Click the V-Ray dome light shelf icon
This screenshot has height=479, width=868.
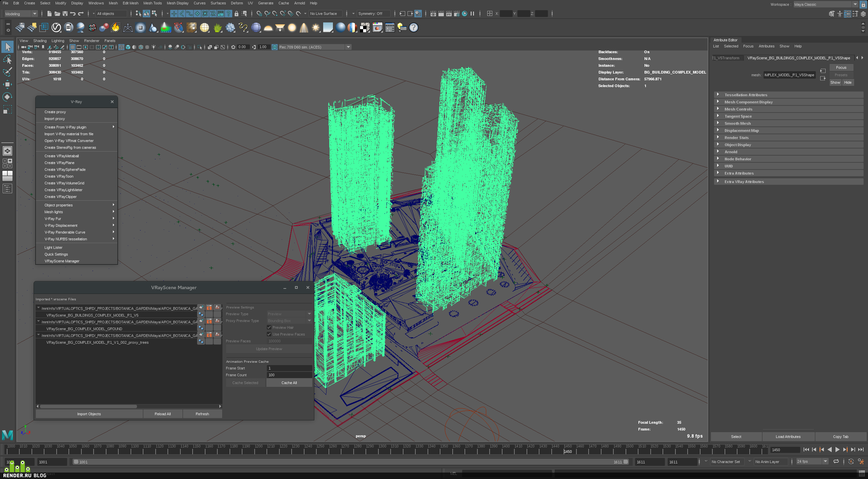pyautogui.click(x=268, y=27)
